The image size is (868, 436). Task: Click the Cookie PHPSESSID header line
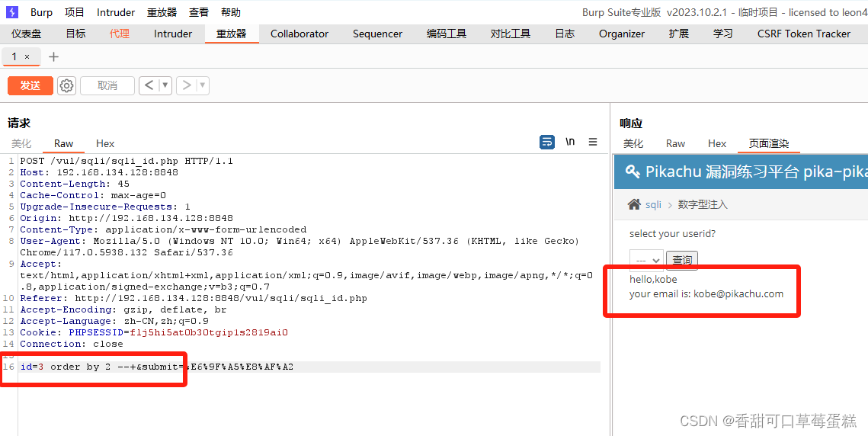(154, 332)
